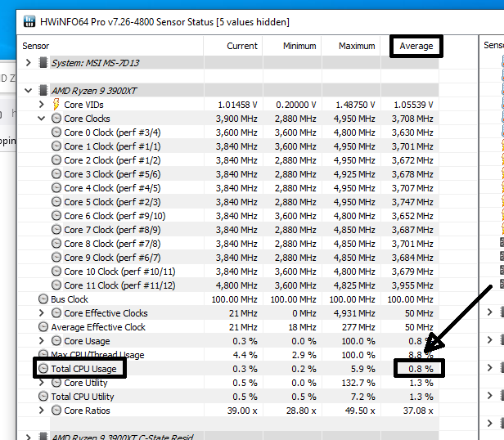Click Core 3 Clock maximum 4,925 MHz
504x440 pixels.
pyautogui.click(x=354, y=174)
